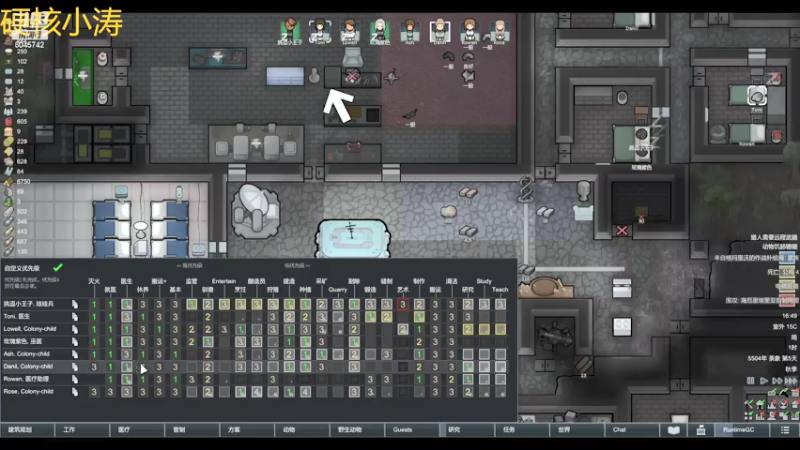Change 挑逗小王子's red-bordered 艺术 priority box
This screenshot has width=800, height=450.
point(403,305)
